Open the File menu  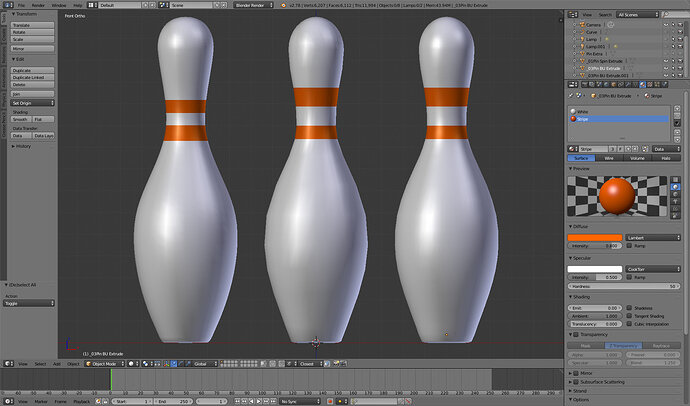pos(21,5)
